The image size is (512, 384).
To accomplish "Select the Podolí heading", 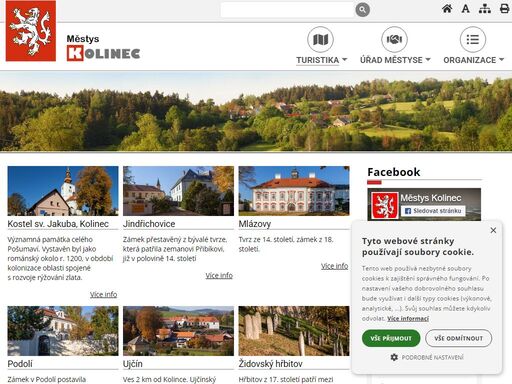I will point(20,364).
